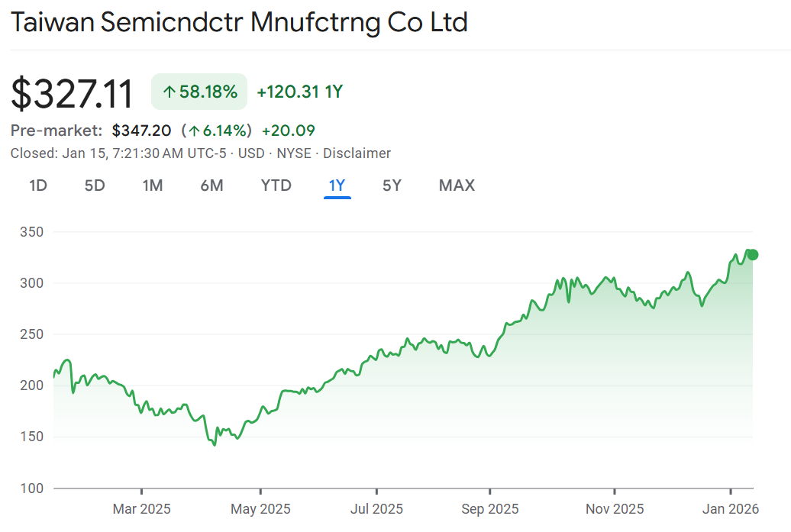Click the $327.11 stock price
Screen dimensions: 791x532
[73, 94]
